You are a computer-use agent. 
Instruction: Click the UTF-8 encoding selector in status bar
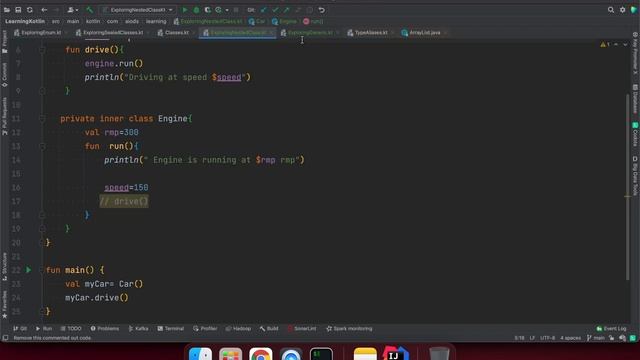(547, 338)
